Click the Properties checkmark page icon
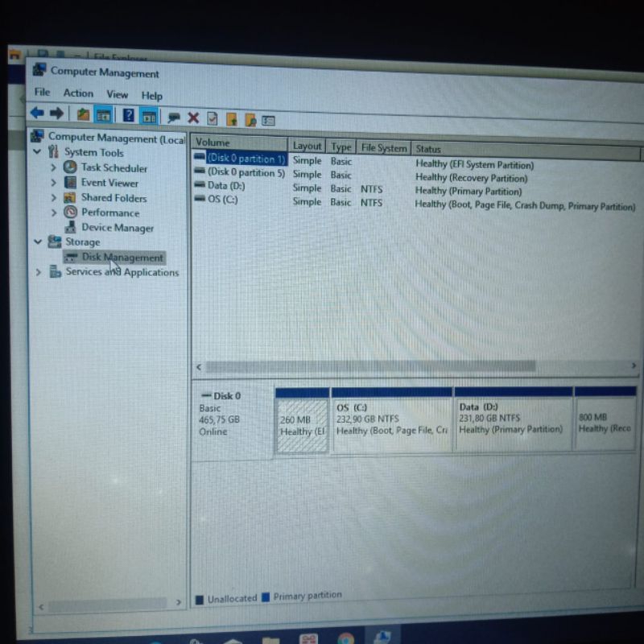The image size is (644, 644). pyautogui.click(x=212, y=118)
